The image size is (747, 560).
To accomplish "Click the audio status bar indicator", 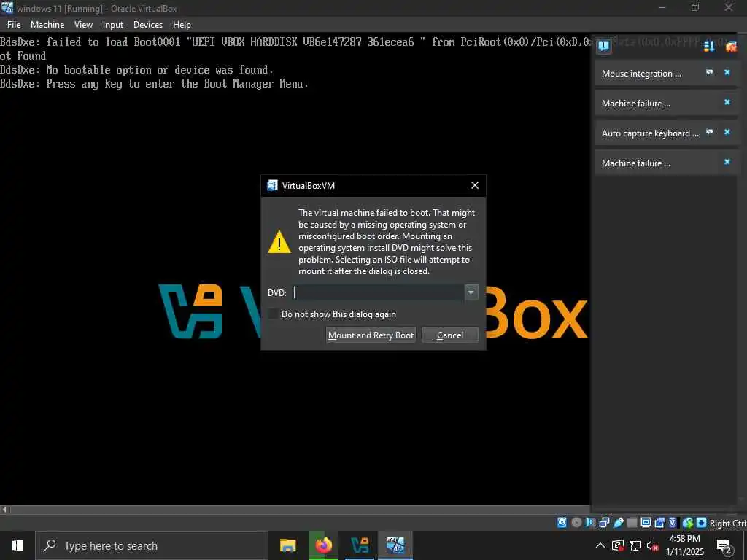I will [590, 523].
